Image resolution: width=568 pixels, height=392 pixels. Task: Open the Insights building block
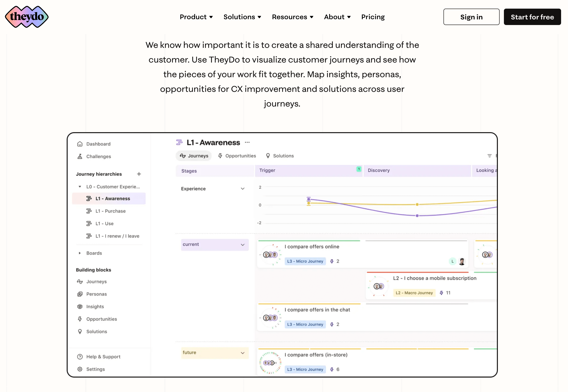coord(95,307)
